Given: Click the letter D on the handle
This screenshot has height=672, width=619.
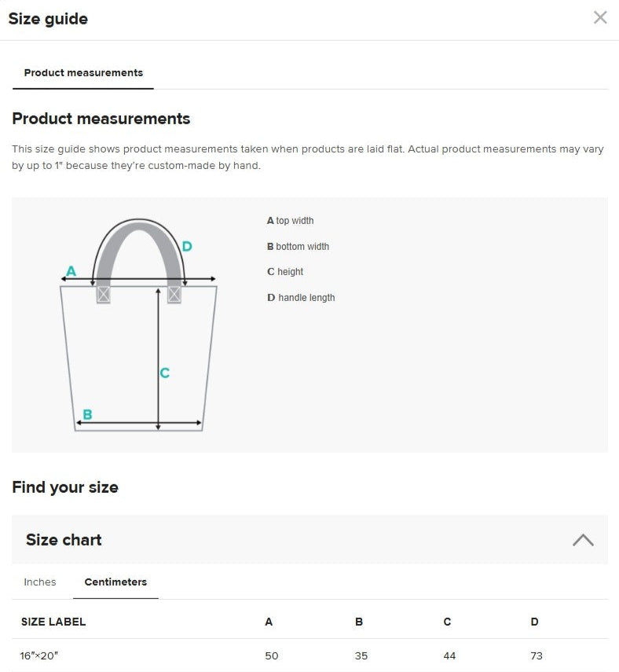Looking at the screenshot, I should pyautogui.click(x=187, y=246).
